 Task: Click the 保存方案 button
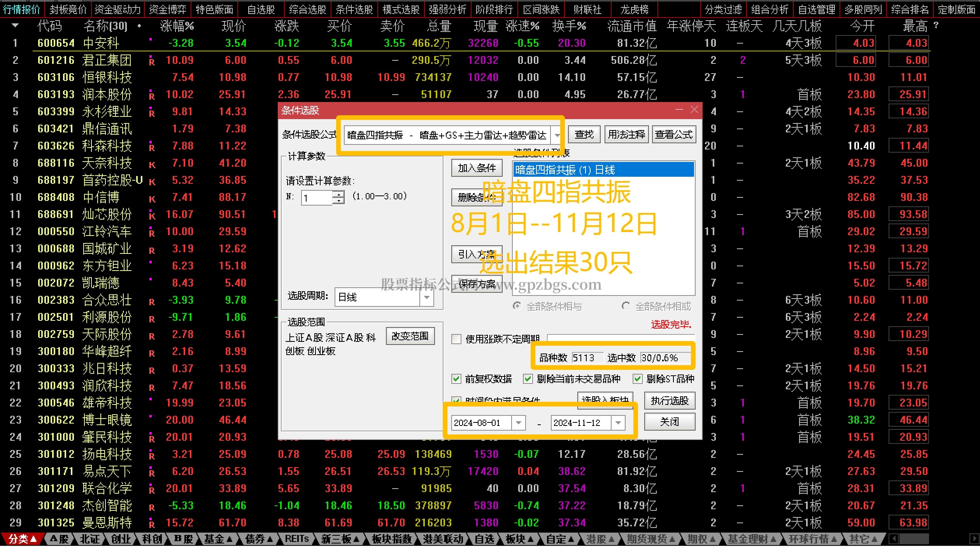click(477, 284)
